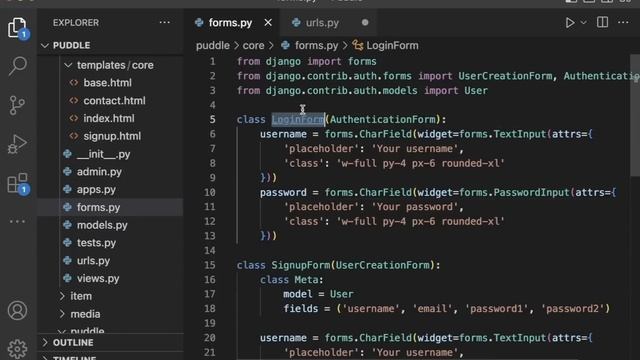Click AuthenticationForm base class on line 5
Image resolution: width=640 pixels, height=360 pixels.
click(382, 120)
